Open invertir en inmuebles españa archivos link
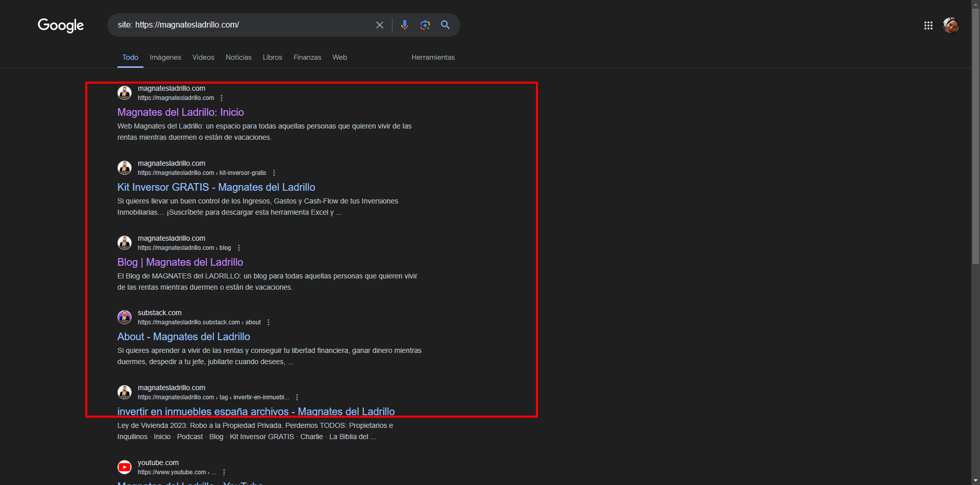The width and height of the screenshot is (980, 485). click(256, 412)
